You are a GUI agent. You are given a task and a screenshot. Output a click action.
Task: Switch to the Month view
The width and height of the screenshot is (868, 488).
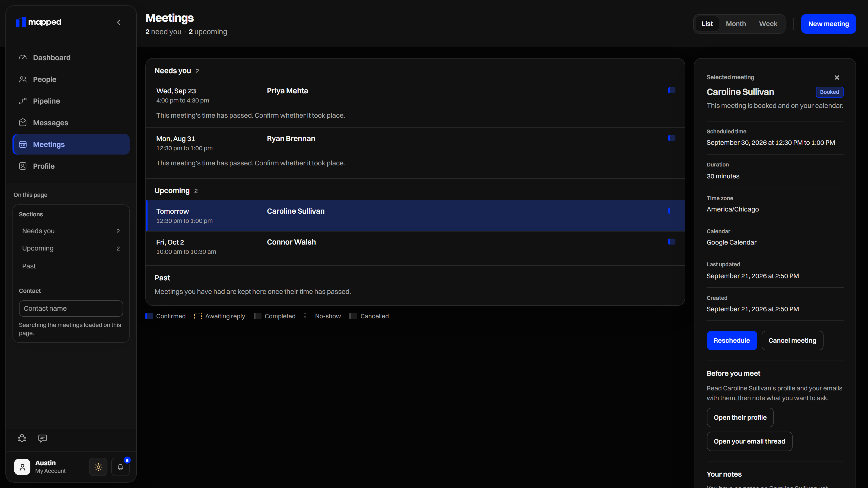click(x=736, y=24)
